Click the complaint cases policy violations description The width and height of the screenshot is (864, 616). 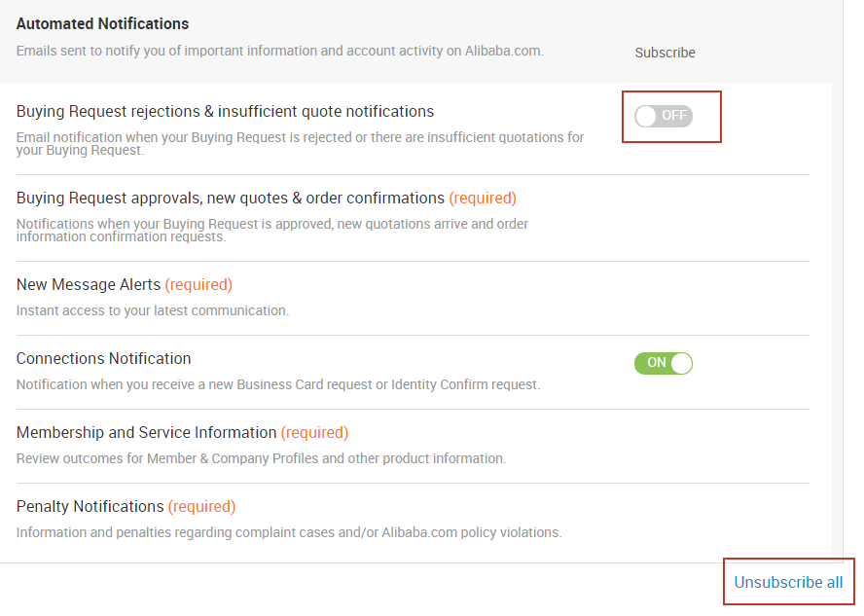click(x=289, y=531)
